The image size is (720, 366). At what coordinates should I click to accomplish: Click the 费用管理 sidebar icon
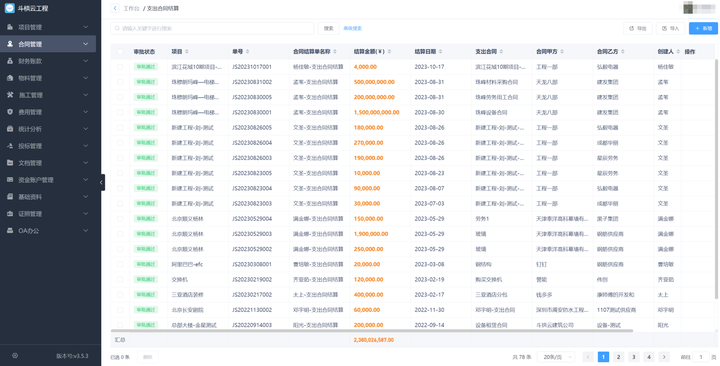(10, 112)
